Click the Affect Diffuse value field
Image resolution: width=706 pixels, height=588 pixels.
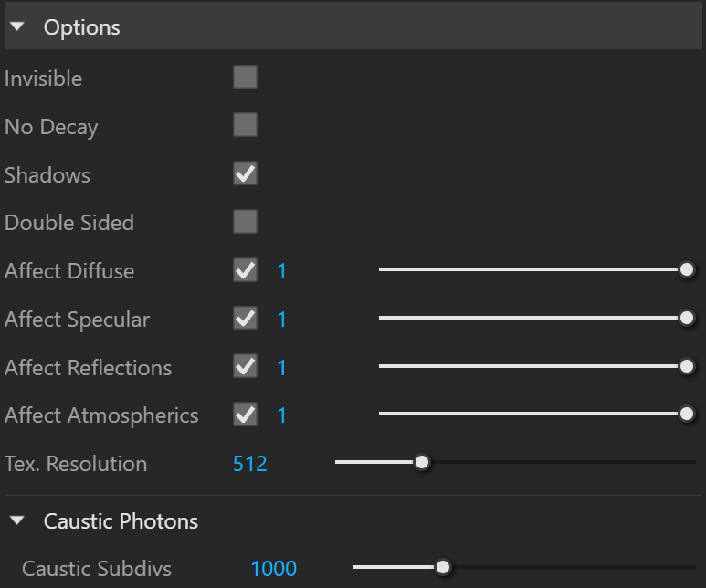tap(282, 271)
